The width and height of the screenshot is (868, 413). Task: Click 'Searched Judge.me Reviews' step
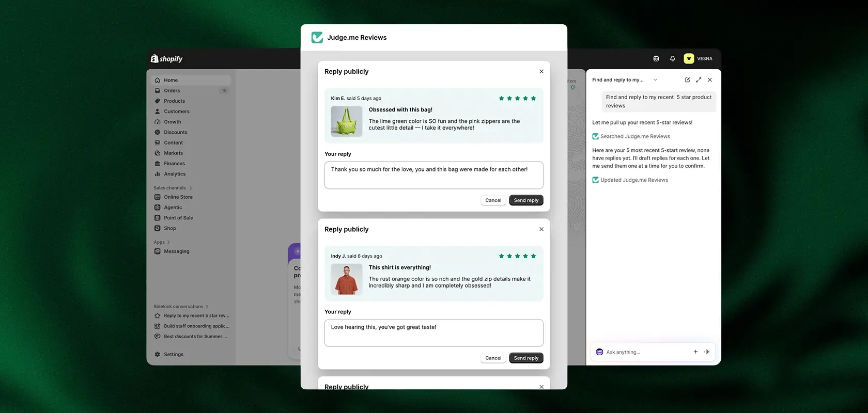click(631, 137)
